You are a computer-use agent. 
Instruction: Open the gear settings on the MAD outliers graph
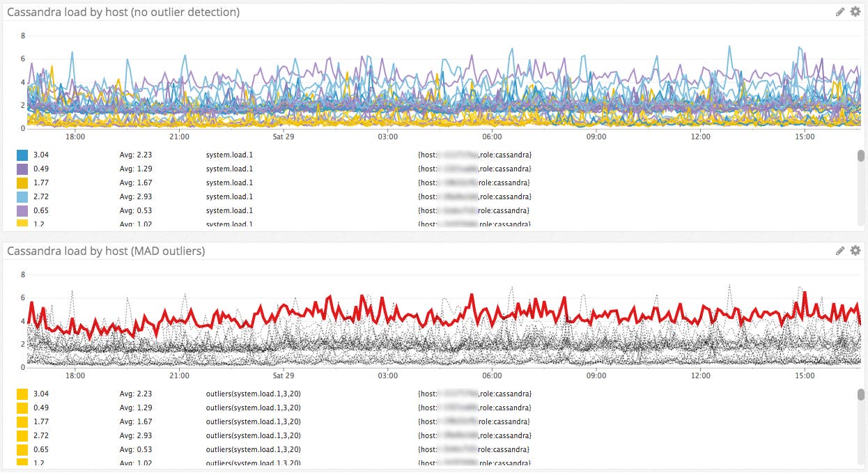click(x=855, y=251)
